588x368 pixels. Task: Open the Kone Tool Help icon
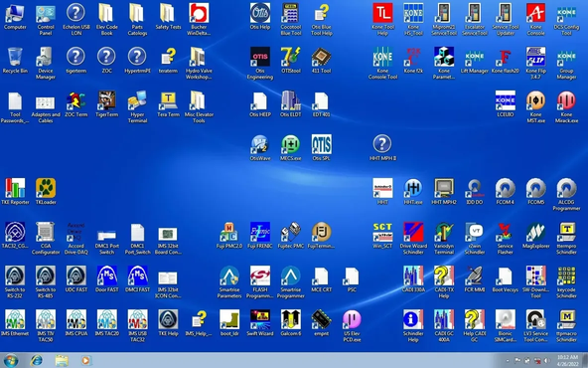[382, 20]
